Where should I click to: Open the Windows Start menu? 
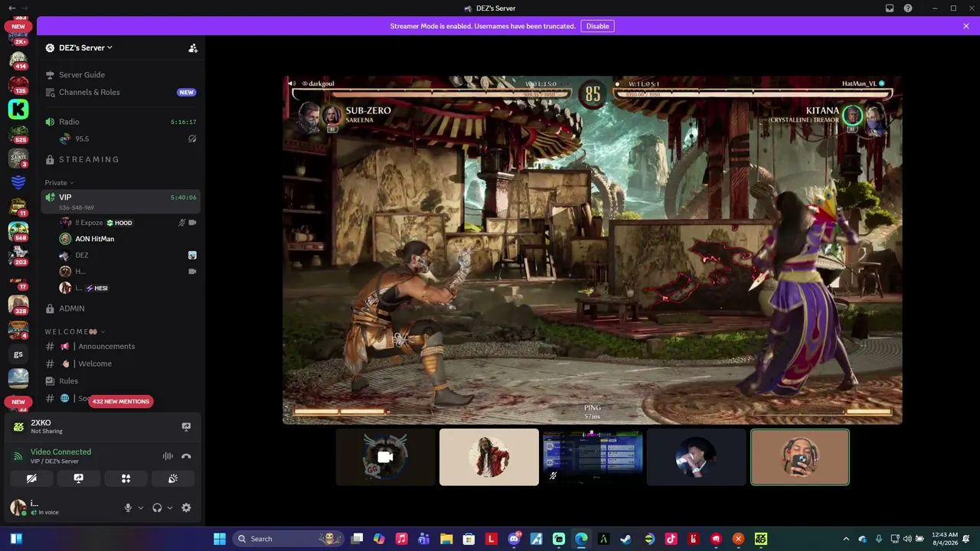[x=220, y=539]
